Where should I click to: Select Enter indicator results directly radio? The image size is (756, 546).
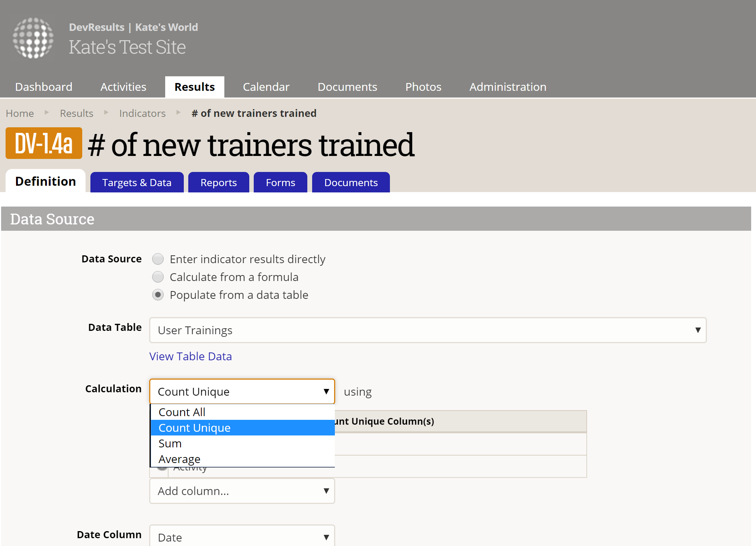pos(158,259)
